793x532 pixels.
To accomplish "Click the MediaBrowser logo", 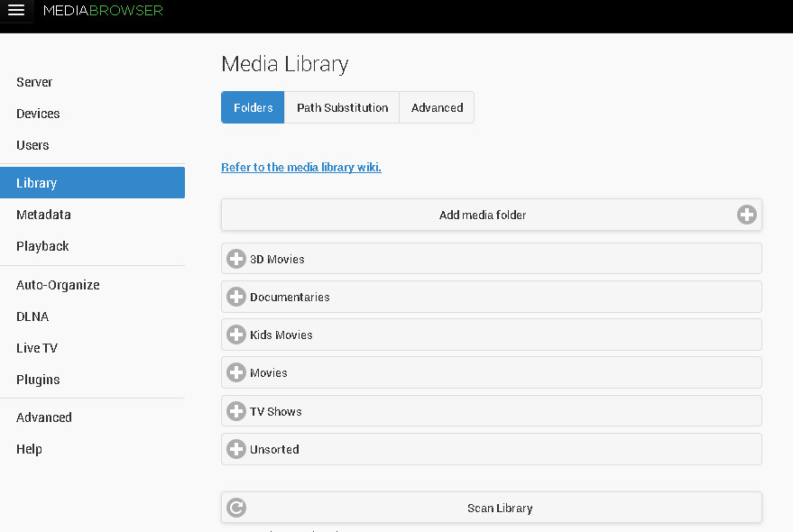I will [103, 12].
